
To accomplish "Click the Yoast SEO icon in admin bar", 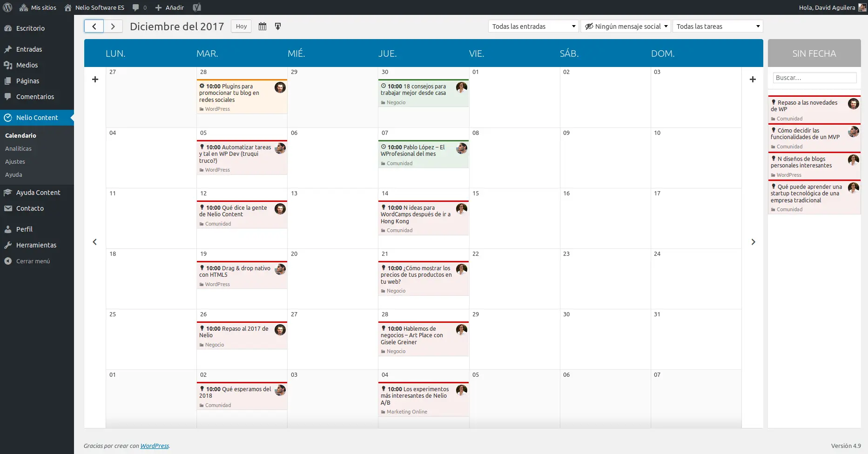I will [x=197, y=7].
